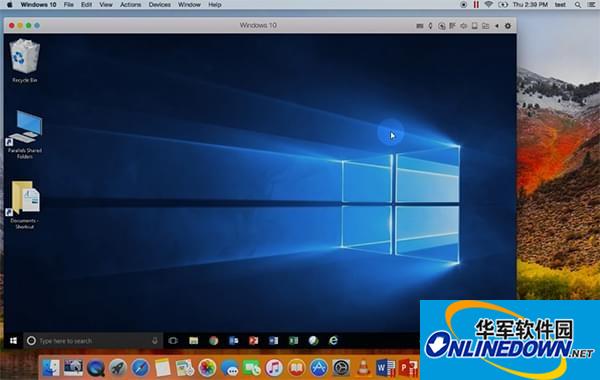Launch Word from the Windows taskbar

click(x=273, y=341)
